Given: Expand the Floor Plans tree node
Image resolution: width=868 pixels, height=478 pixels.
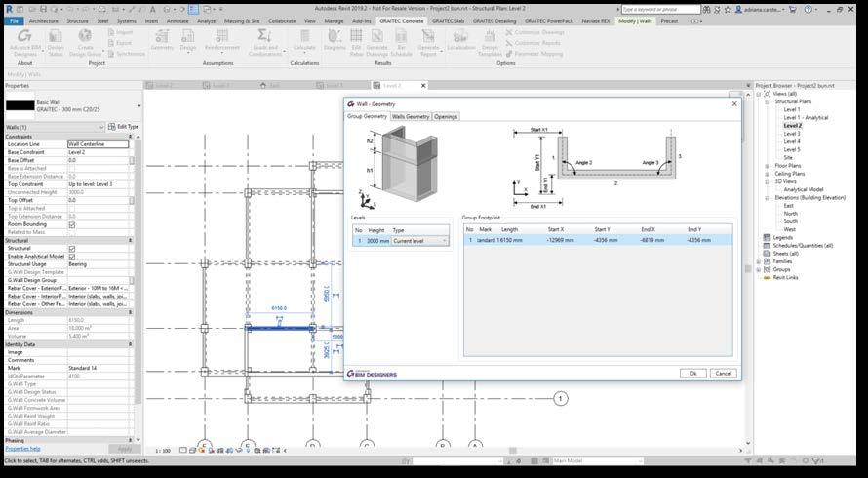Looking at the screenshot, I should click(x=768, y=166).
